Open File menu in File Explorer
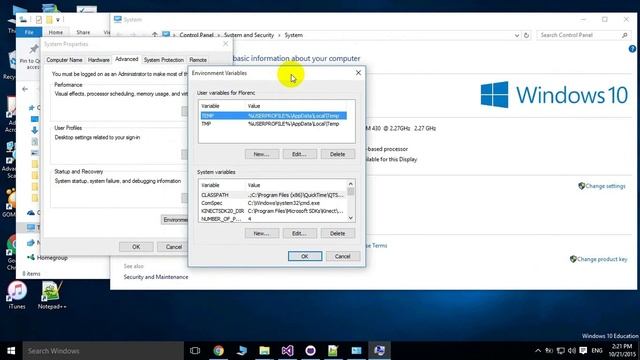Viewport: 640px width, 360px height. [x=29, y=32]
